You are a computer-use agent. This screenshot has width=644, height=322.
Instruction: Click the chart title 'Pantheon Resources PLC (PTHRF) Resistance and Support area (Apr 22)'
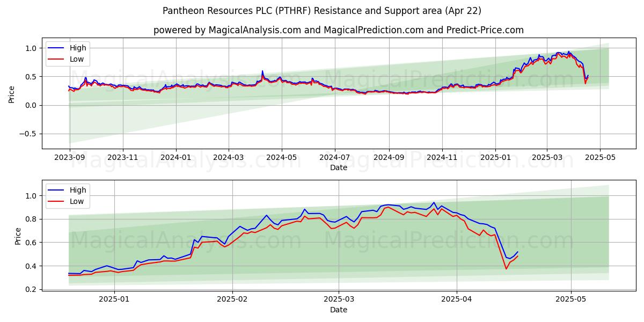click(x=322, y=11)
